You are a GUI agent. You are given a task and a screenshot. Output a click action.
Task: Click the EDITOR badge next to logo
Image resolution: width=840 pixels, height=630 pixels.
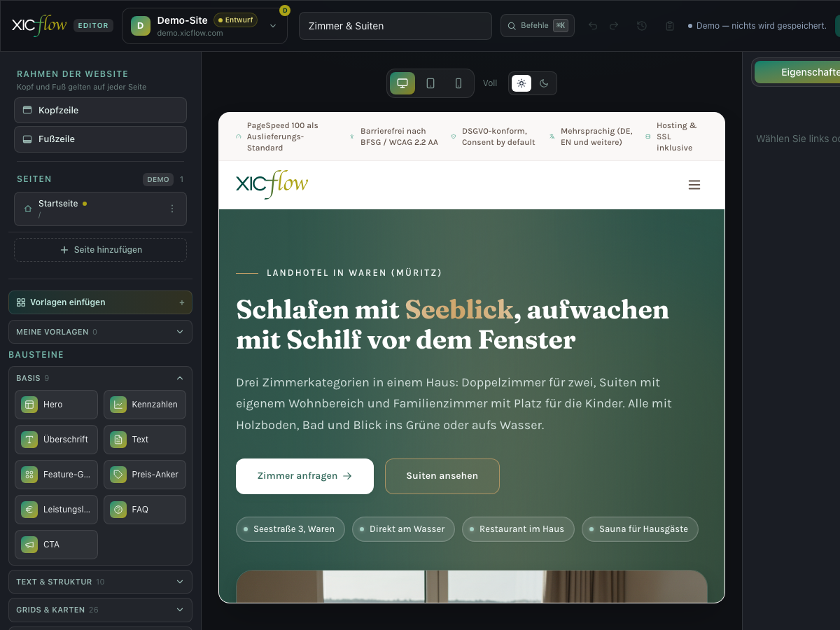coord(93,26)
